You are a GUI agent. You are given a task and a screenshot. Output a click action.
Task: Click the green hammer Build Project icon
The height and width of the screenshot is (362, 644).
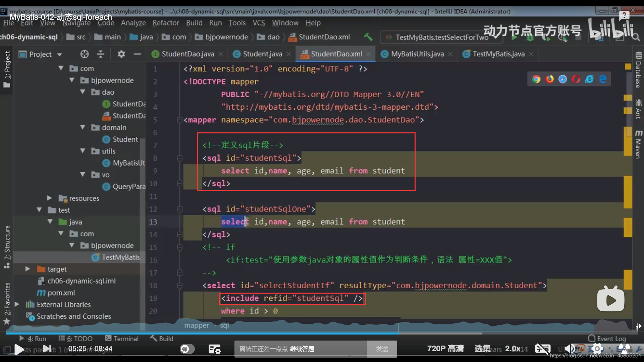click(368, 37)
